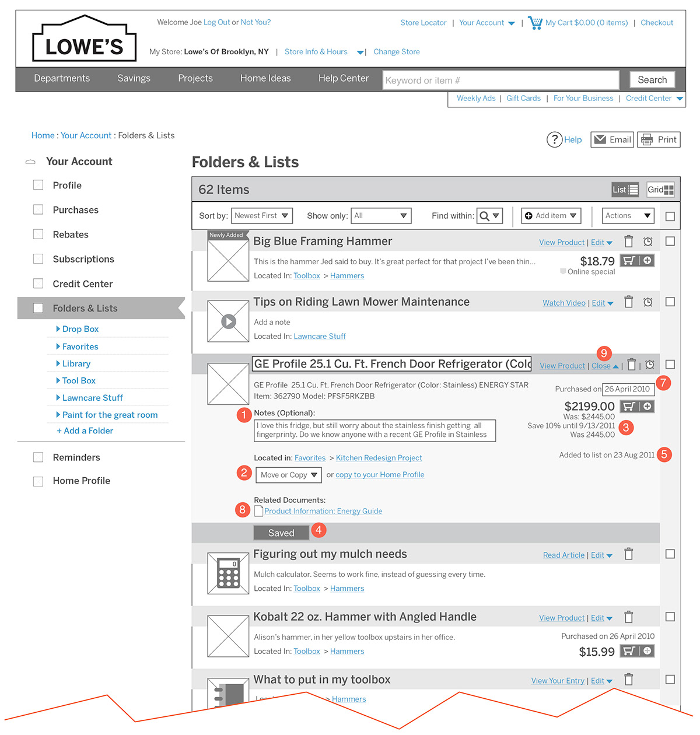Click the Checkout link
Image resolution: width=700 pixels, height=735 pixels.
coord(657,23)
